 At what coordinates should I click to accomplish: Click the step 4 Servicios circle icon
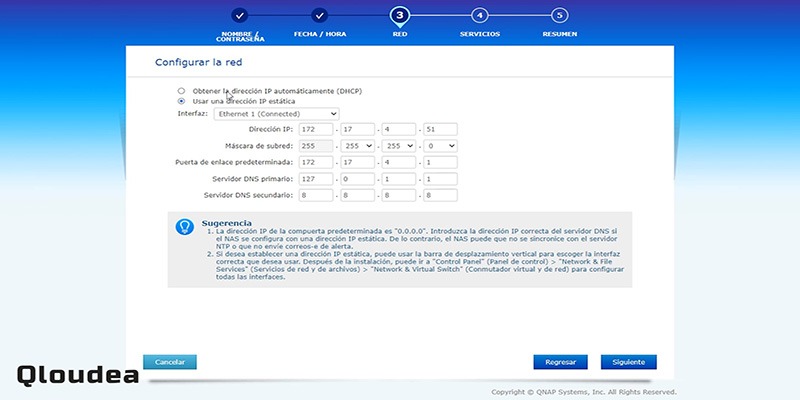point(480,15)
